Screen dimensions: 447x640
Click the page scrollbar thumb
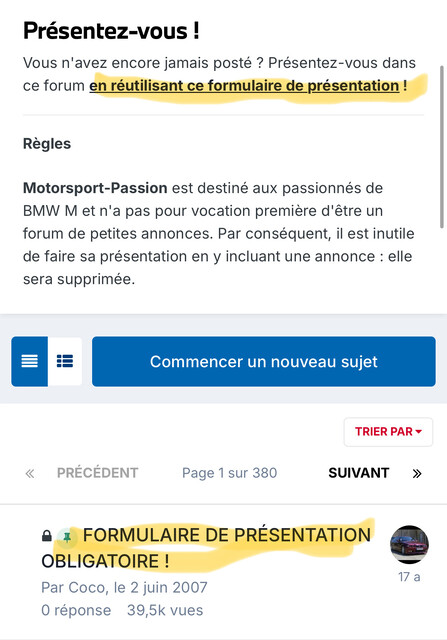click(x=442, y=147)
